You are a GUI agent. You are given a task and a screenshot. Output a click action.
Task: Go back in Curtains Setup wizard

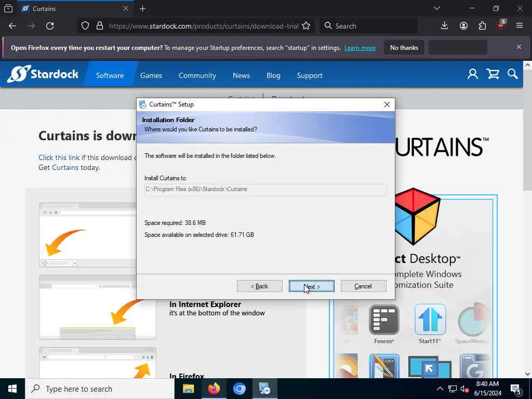point(259,286)
